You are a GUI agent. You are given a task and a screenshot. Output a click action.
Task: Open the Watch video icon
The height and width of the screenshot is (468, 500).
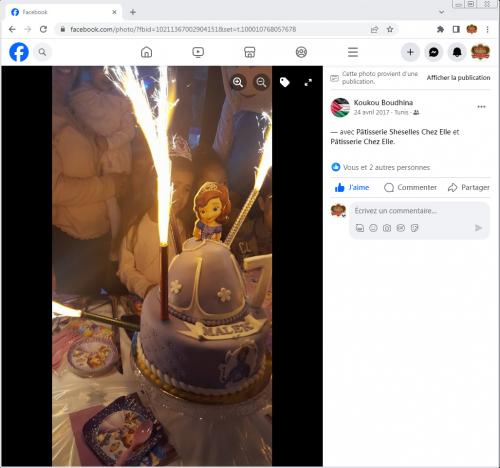[198, 52]
